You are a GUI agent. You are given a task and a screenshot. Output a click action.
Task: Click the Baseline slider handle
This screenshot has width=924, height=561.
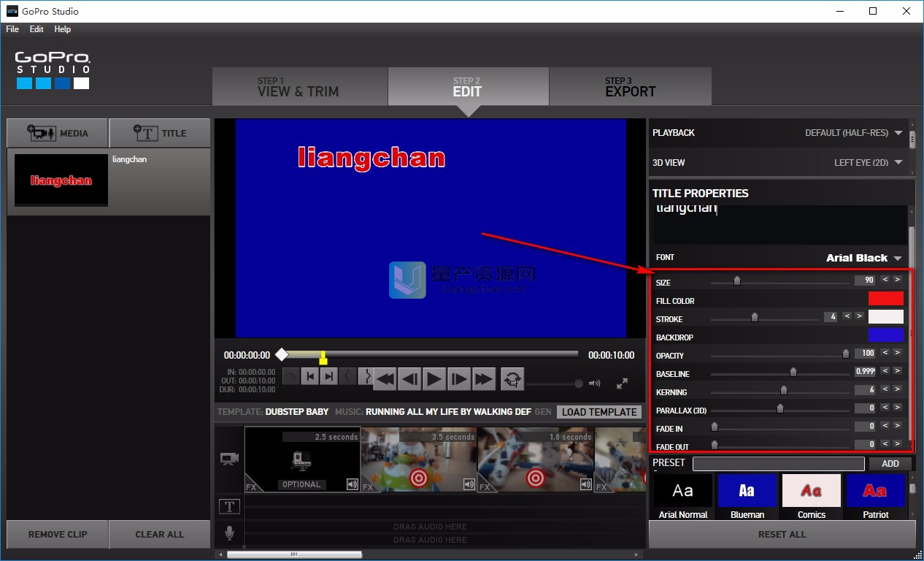pyautogui.click(x=793, y=371)
